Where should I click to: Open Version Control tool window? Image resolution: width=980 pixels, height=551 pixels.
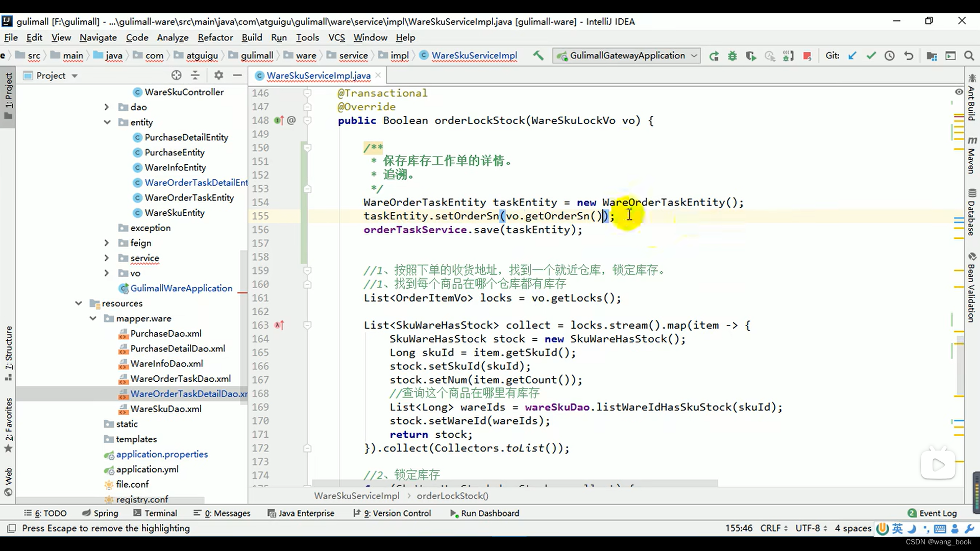click(x=392, y=513)
